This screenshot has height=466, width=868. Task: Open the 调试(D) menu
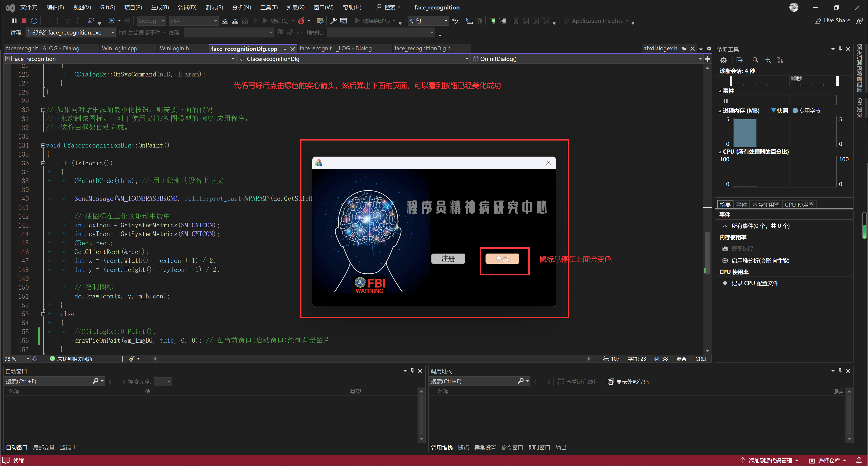point(187,7)
